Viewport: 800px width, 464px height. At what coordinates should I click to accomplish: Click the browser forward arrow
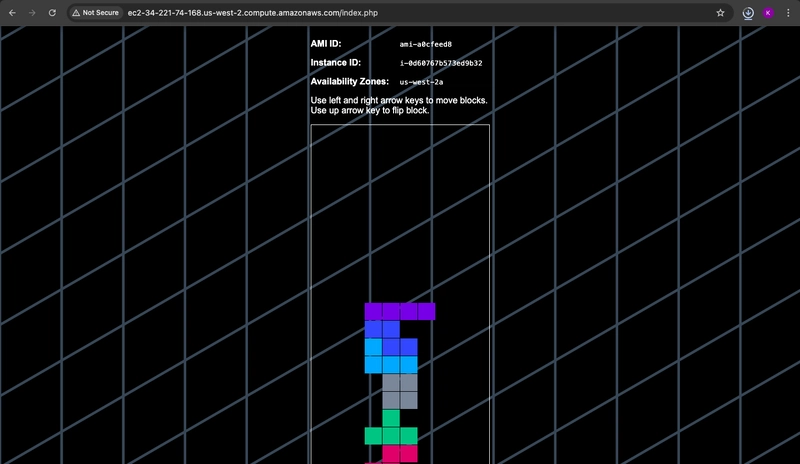pos(32,13)
